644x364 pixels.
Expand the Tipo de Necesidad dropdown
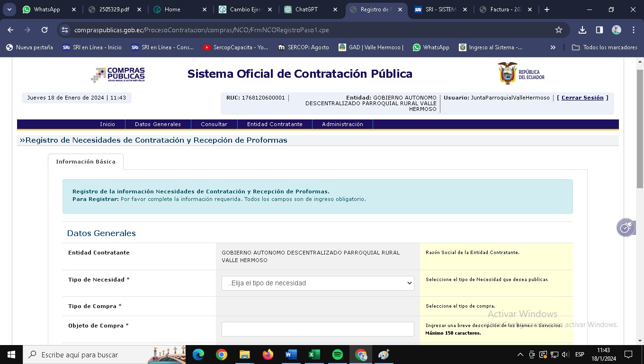click(318, 283)
